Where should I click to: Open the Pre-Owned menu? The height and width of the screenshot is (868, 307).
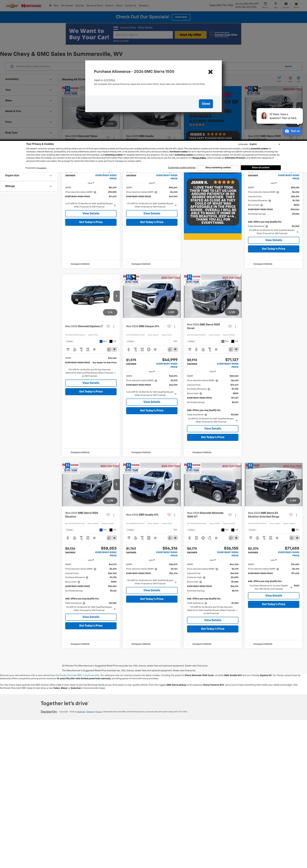[x=67, y=5]
